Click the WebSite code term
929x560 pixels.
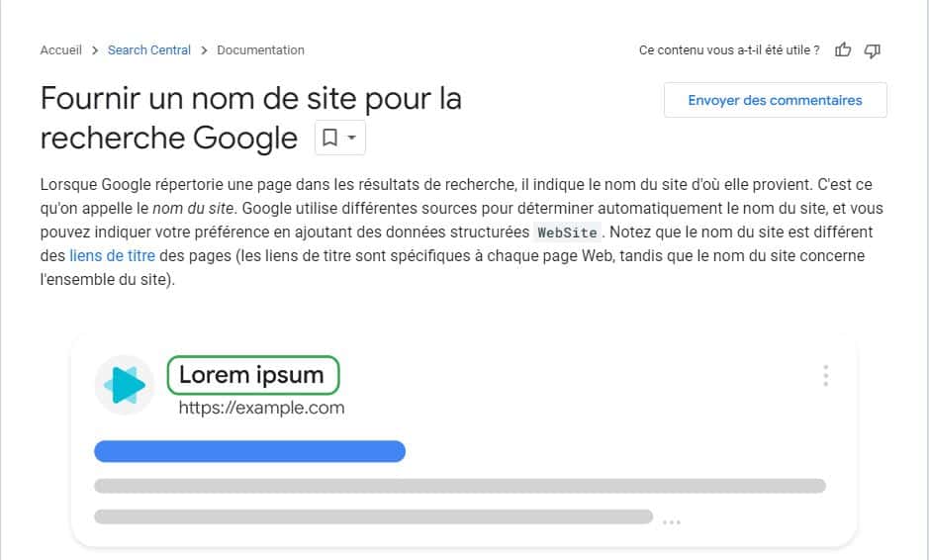[x=567, y=233]
